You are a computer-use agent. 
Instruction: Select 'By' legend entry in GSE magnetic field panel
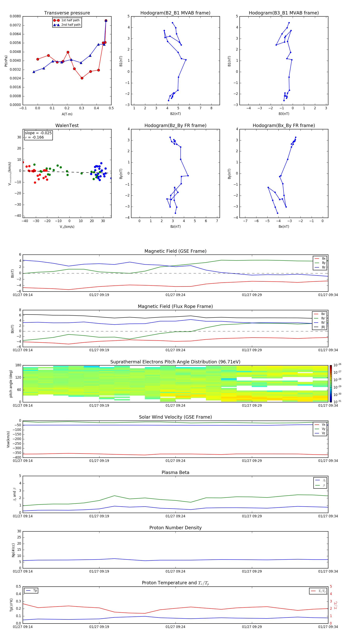coord(320,263)
